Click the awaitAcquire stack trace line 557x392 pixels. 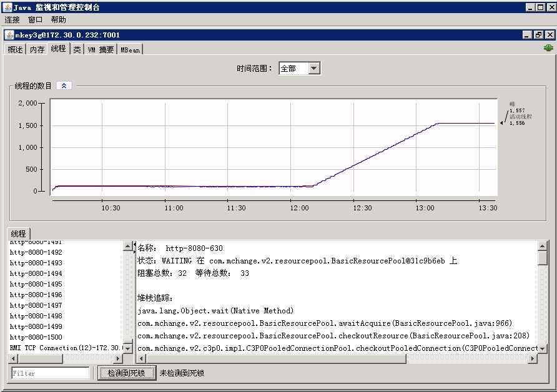(x=325, y=323)
